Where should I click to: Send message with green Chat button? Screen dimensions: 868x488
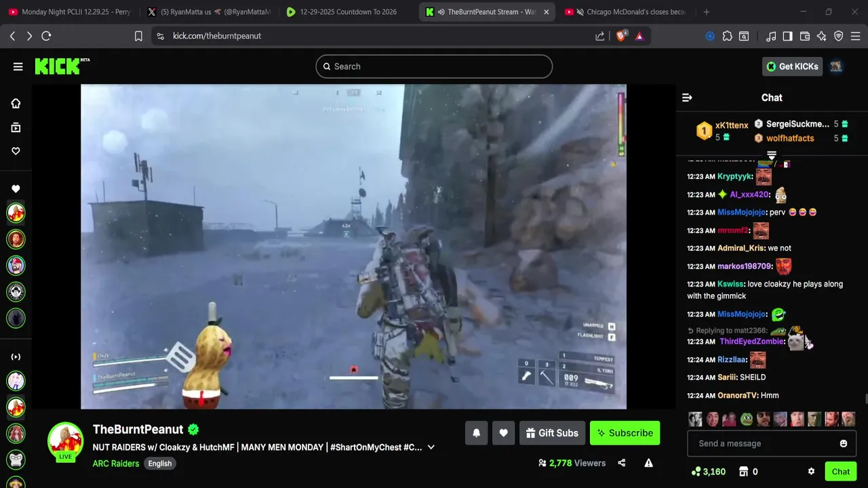841,472
